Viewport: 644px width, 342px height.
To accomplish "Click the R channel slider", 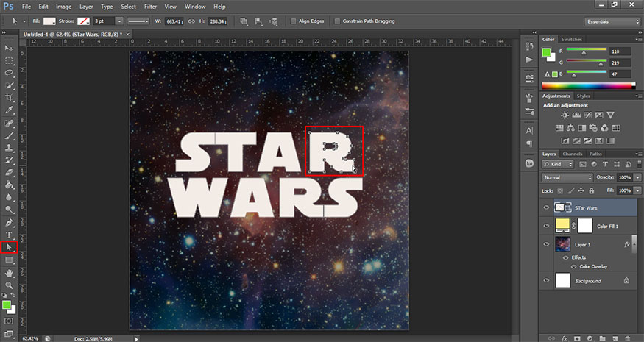I will (x=587, y=51).
